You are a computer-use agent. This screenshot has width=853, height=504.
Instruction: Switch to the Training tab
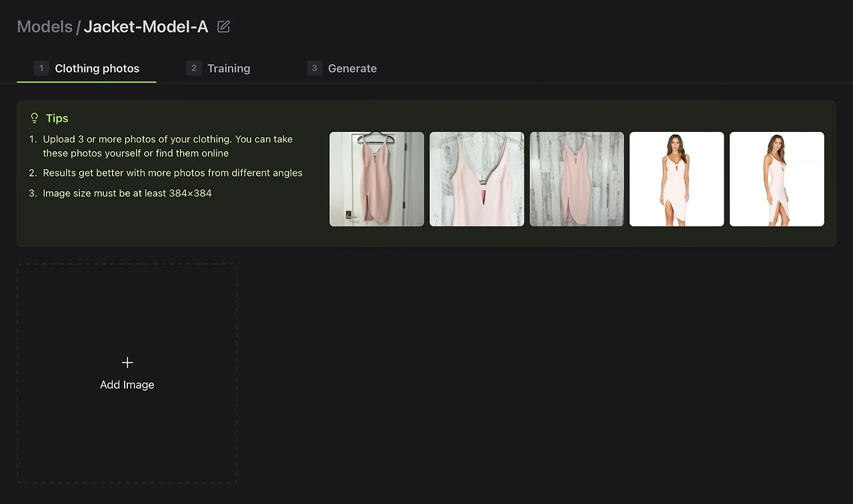point(219,69)
